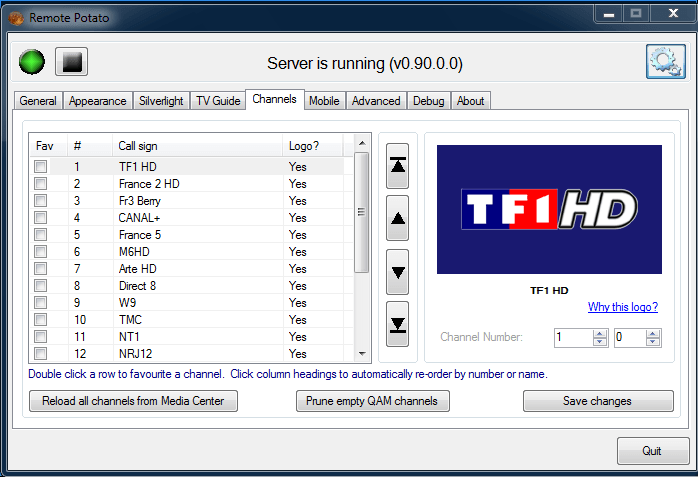Screen dimensions: 698x477
Task: Sort channels by Call sign column header
Action: pyautogui.click(x=198, y=146)
